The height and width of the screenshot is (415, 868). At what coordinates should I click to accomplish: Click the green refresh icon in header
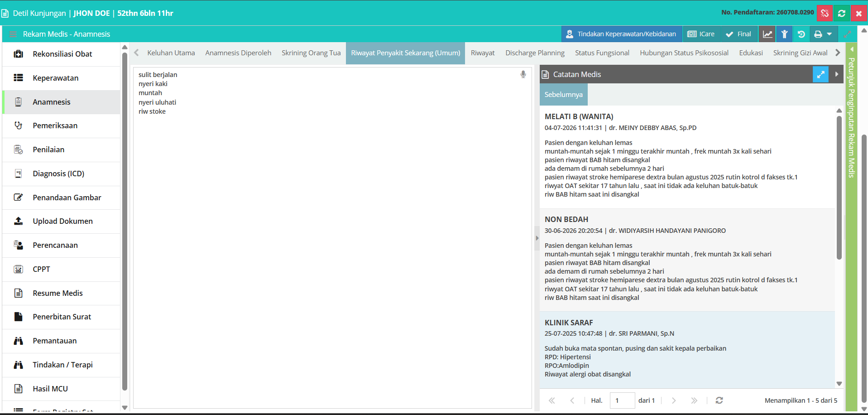[842, 13]
